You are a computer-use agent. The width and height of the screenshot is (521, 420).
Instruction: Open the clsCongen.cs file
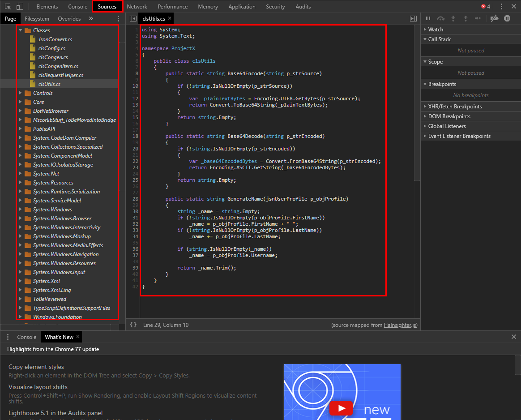click(x=53, y=57)
